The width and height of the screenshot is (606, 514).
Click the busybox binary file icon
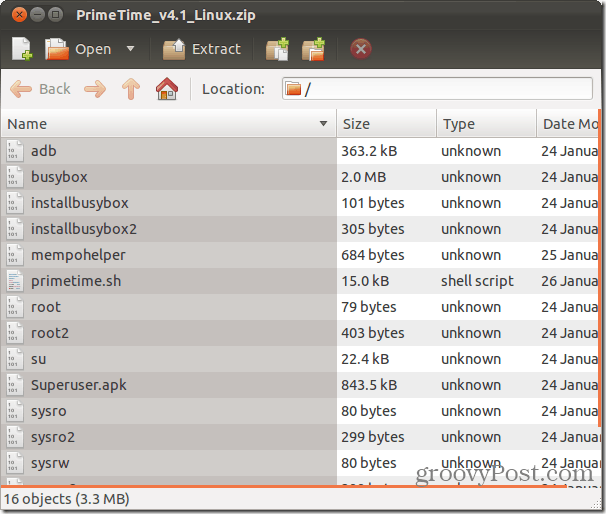pos(15,177)
